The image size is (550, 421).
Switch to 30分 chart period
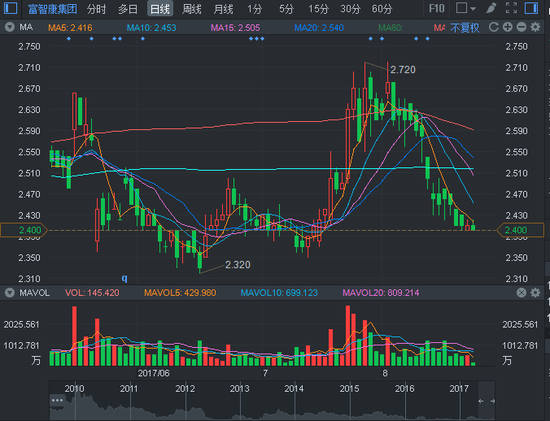(350, 9)
